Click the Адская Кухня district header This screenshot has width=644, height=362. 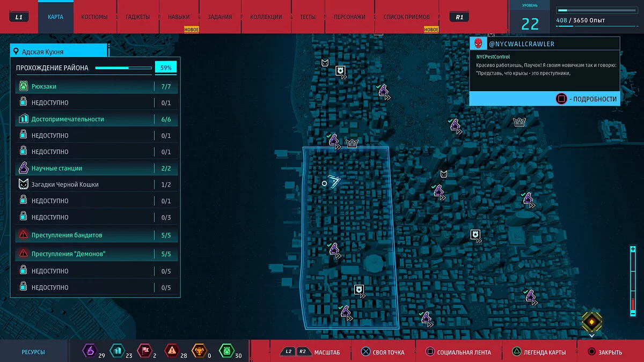point(59,51)
